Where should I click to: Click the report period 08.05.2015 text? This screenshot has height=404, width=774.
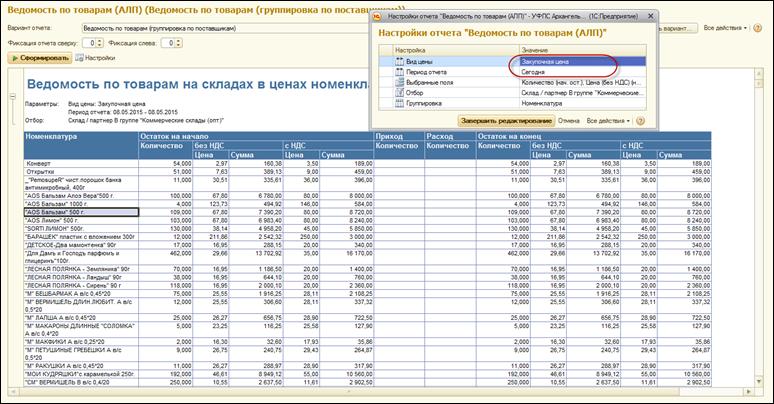[122, 112]
